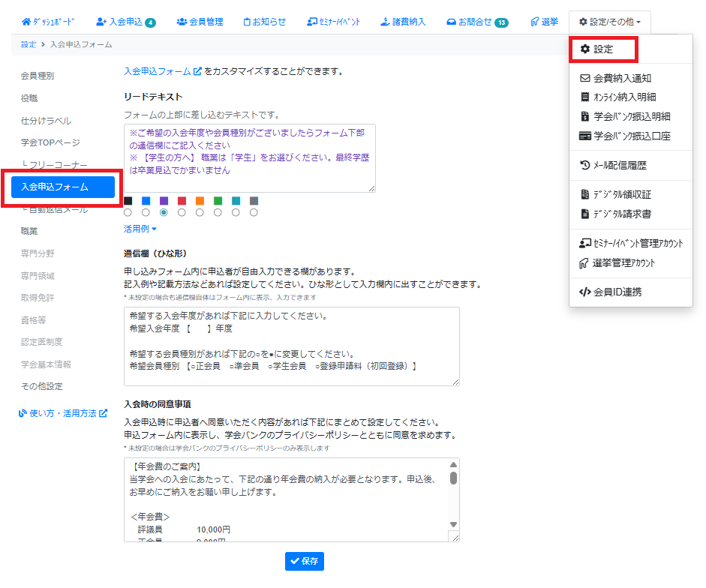The height and width of the screenshot is (588, 706).
Task: Collapse the 設定/その他 dropdown menu
Action: pyautogui.click(x=609, y=22)
